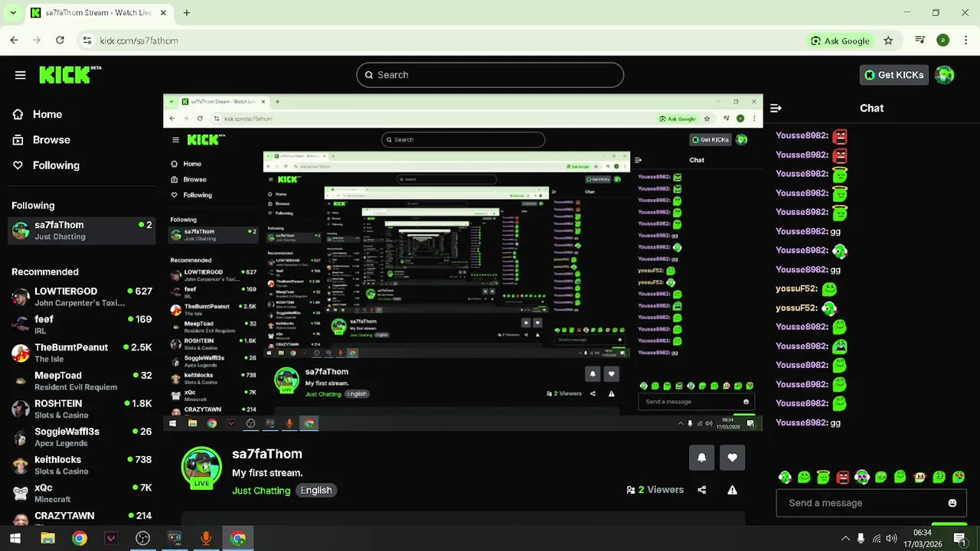Open CRAZYTAWN recommended channel
The image size is (980, 551).
82,517
